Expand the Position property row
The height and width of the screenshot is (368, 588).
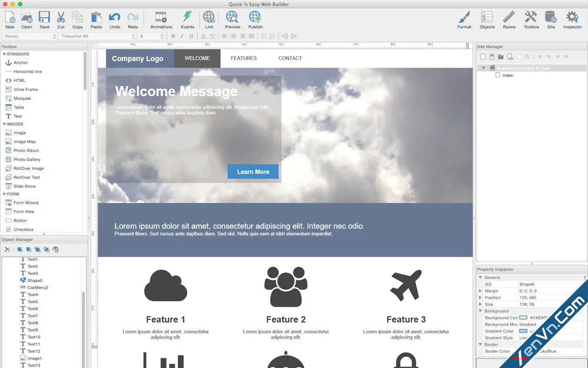point(481,298)
